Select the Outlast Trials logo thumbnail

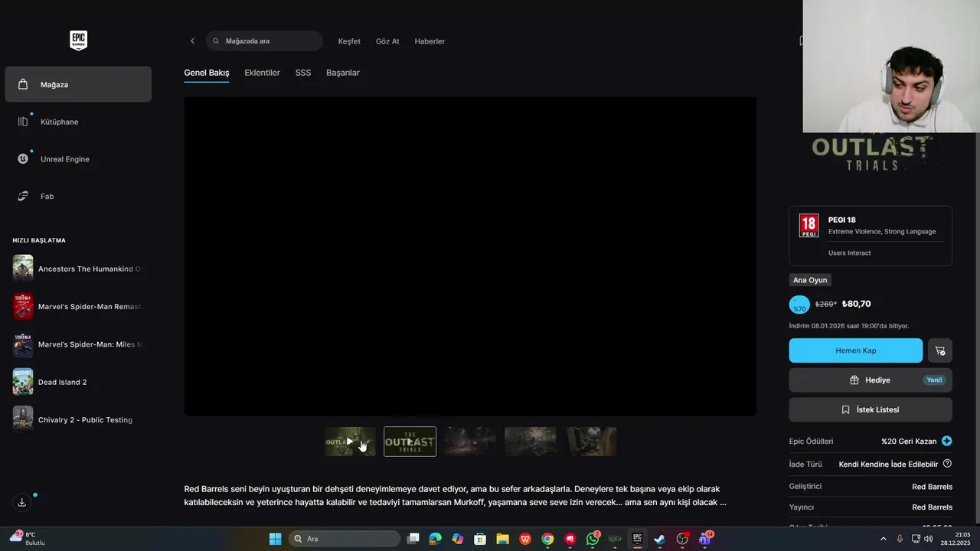(410, 442)
